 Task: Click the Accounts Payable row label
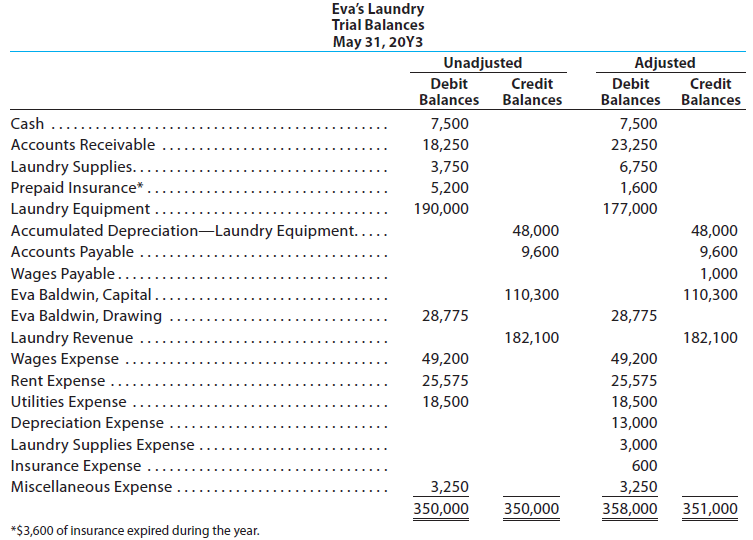[72, 252]
